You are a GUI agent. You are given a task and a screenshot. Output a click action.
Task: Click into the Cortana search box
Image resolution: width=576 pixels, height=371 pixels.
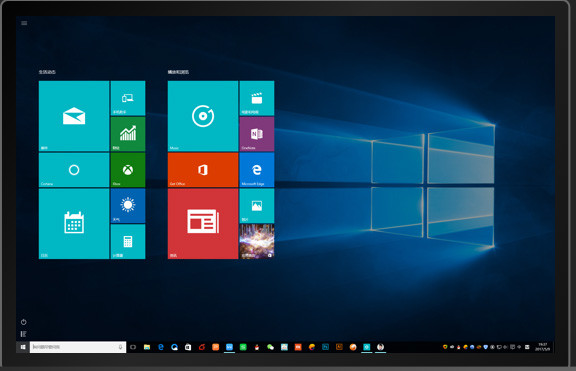coord(78,347)
